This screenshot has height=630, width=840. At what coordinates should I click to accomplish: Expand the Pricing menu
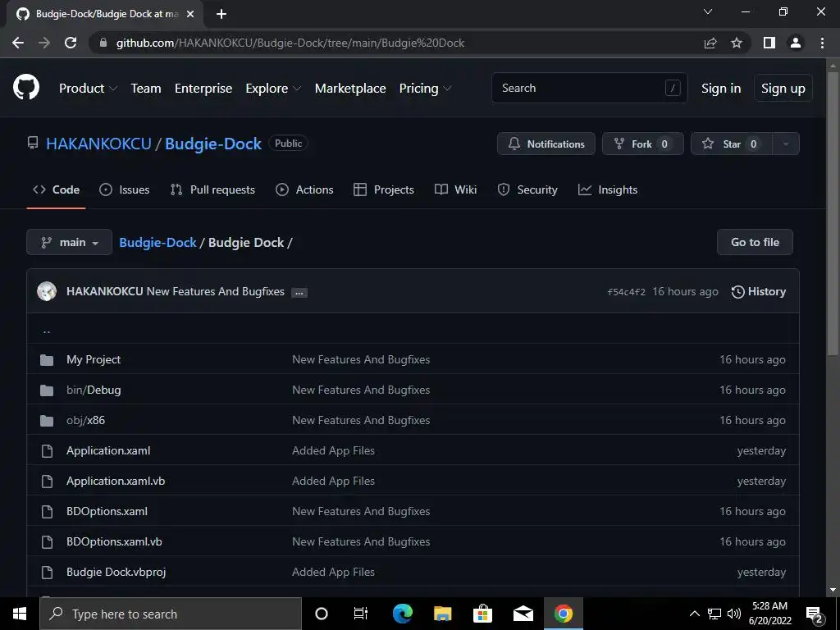[426, 89]
